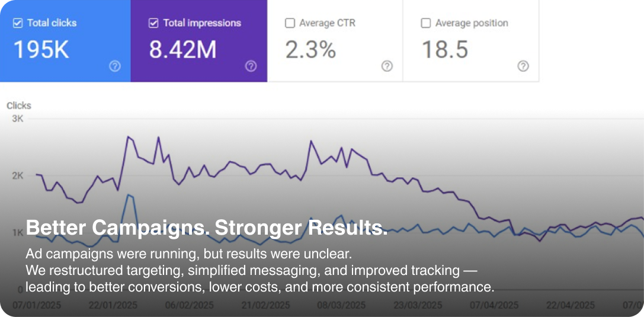Click the purple impressions line peak
Image resolution: width=644 pixels, height=317 pixels.
[x=128, y=137]
